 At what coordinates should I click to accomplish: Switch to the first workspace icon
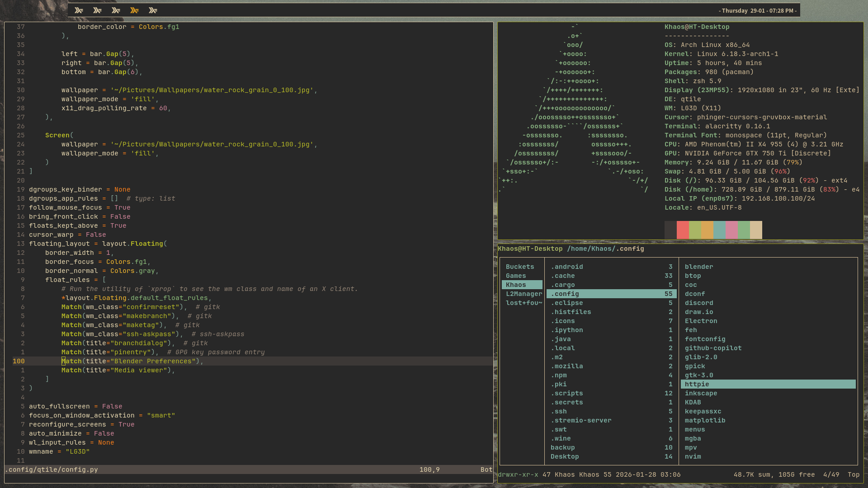pos(79,10)
